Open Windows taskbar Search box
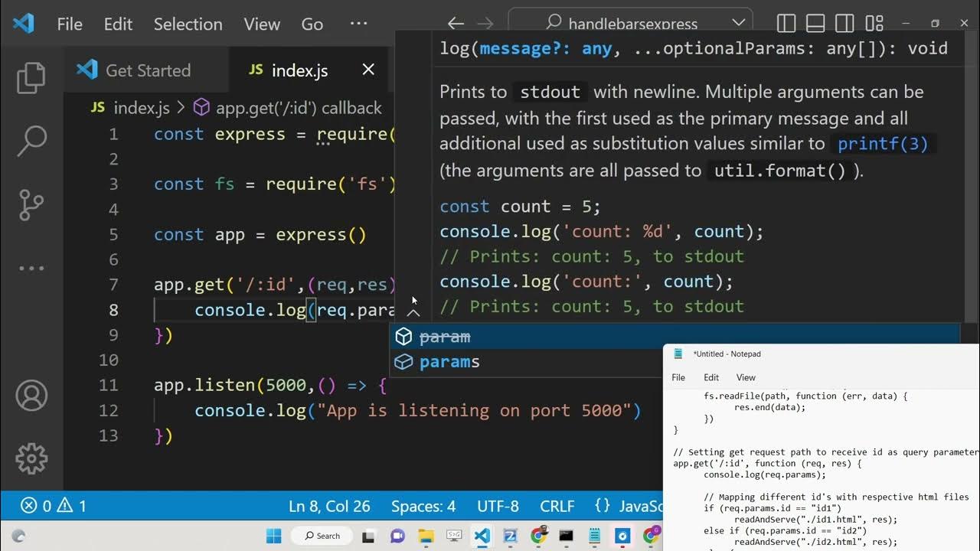The image size is (980, 551). click(x=322, y=536)
